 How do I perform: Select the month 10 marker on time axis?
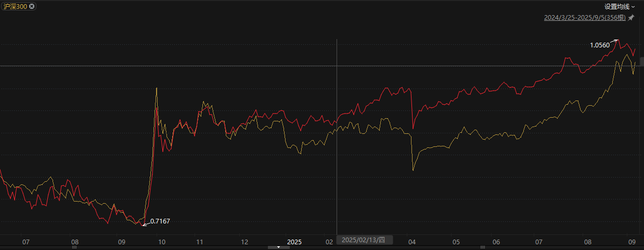coord(161,242)
